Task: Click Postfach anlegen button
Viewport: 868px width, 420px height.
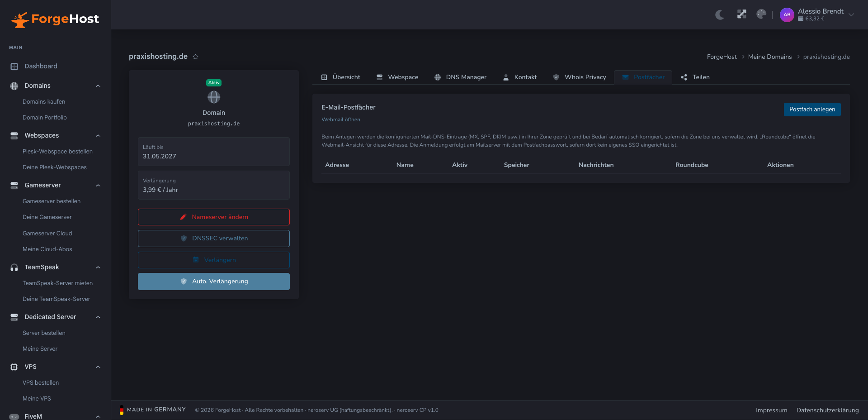Action: pyautogui.click(x=812, y=110)
